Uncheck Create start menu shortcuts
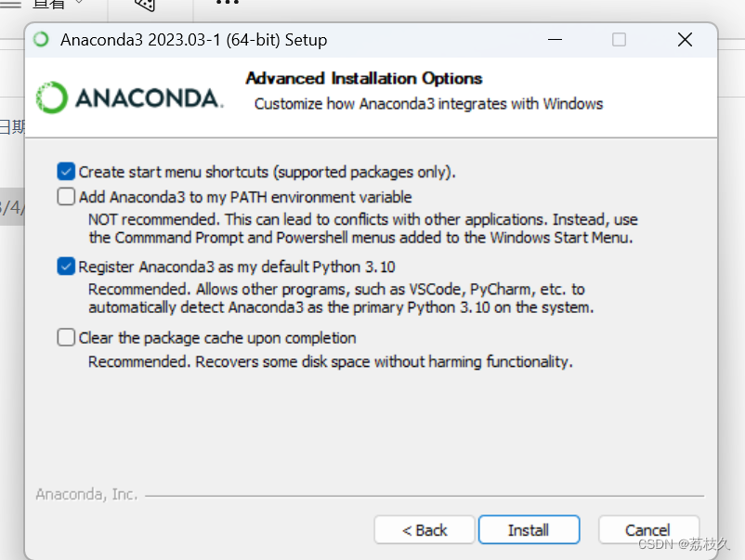This screenshot has width=745, height=560. coord(66,171)
